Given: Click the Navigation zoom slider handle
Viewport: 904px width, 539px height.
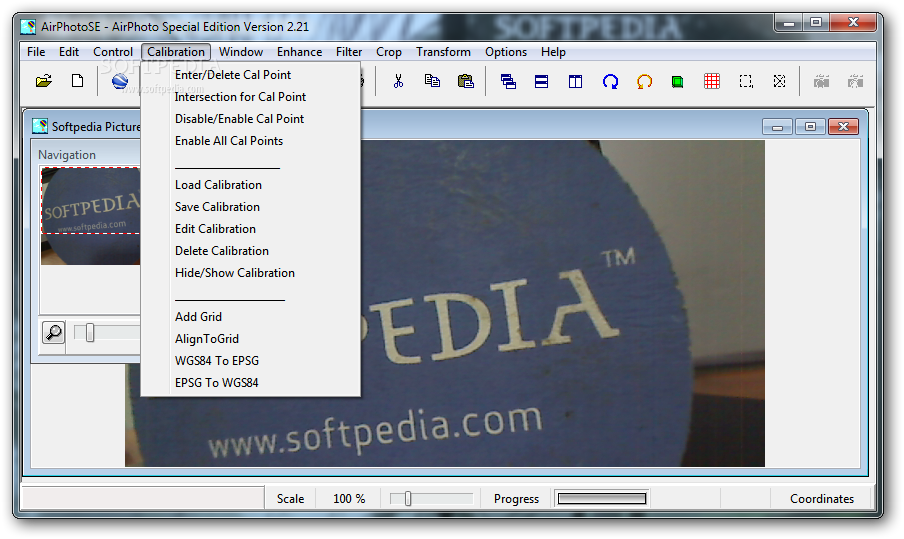Looking at the screenshot, I should pyautogui.click(x=90, y=333).
